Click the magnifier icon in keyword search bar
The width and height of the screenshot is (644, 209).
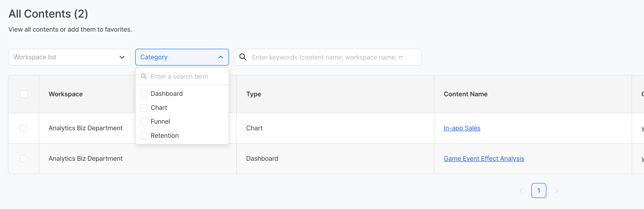[x=243, y=57]
